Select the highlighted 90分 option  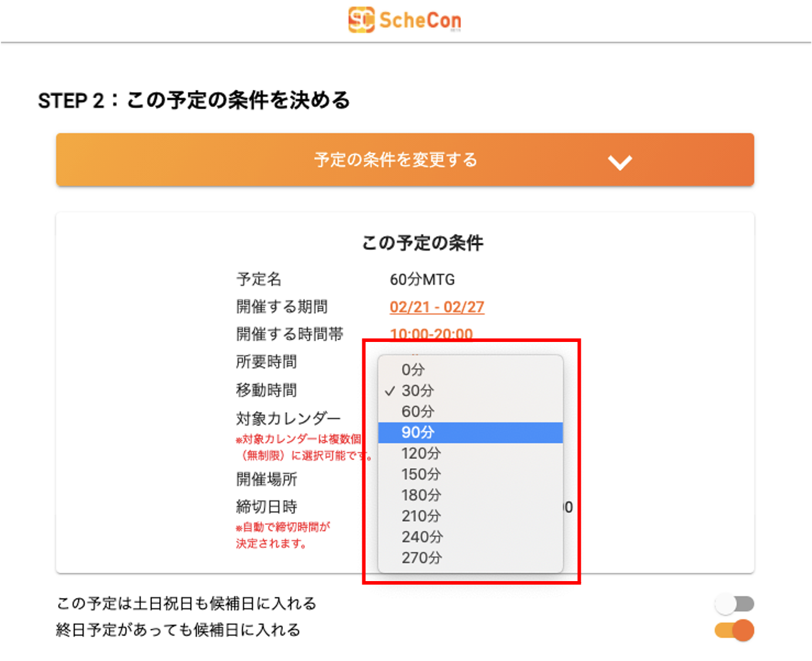(x=417, y=432)
